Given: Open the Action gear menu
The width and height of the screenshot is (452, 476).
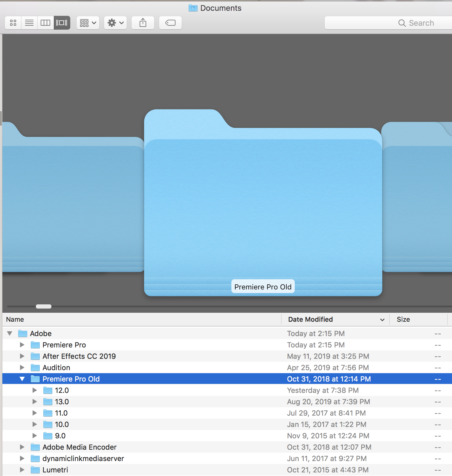Looking at the screenshot, I should click(x=115, y=23).
